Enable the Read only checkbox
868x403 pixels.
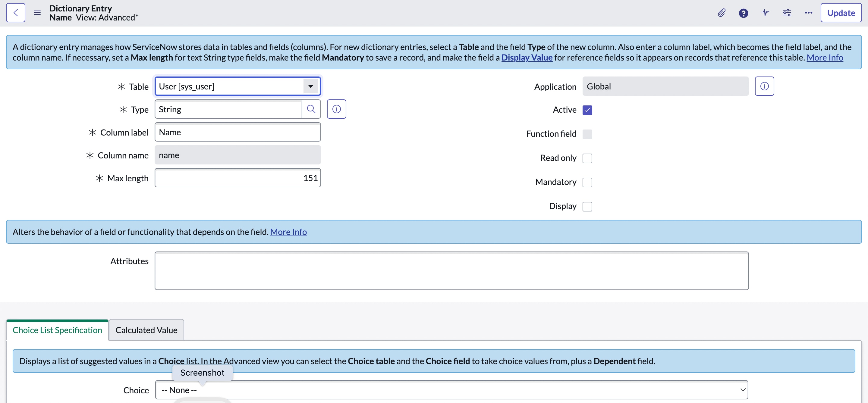point(587,158)
